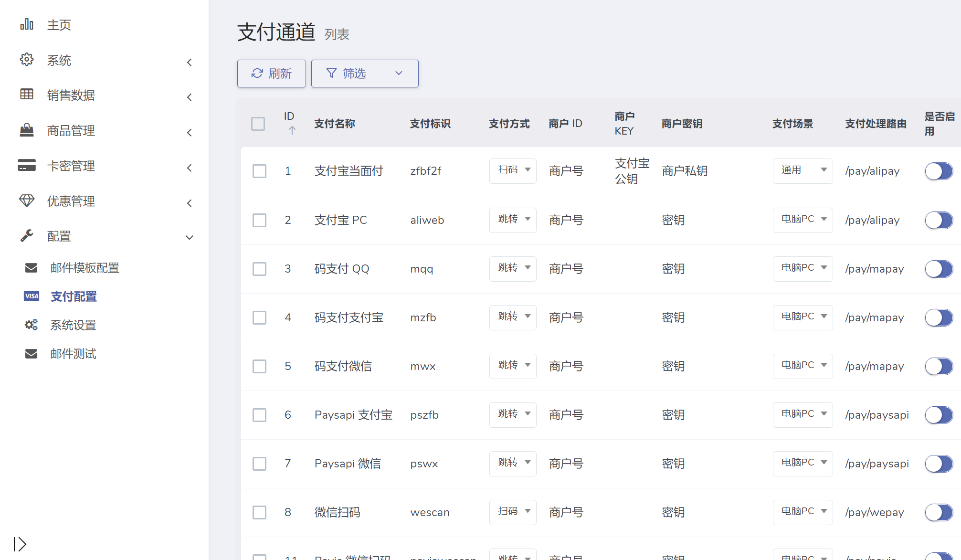Check the select-all checkbox in table header
This screenshot has height=560, width=961.
coord(258,124)
